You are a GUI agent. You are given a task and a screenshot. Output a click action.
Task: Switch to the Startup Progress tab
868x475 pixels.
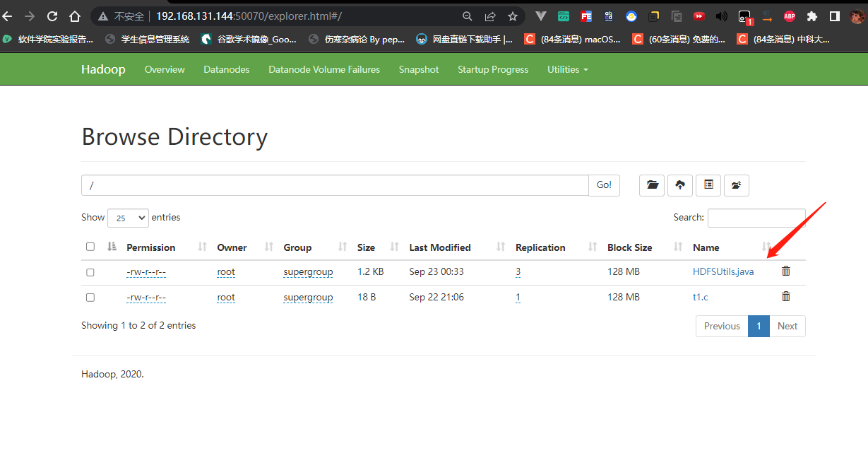point(493,69)
